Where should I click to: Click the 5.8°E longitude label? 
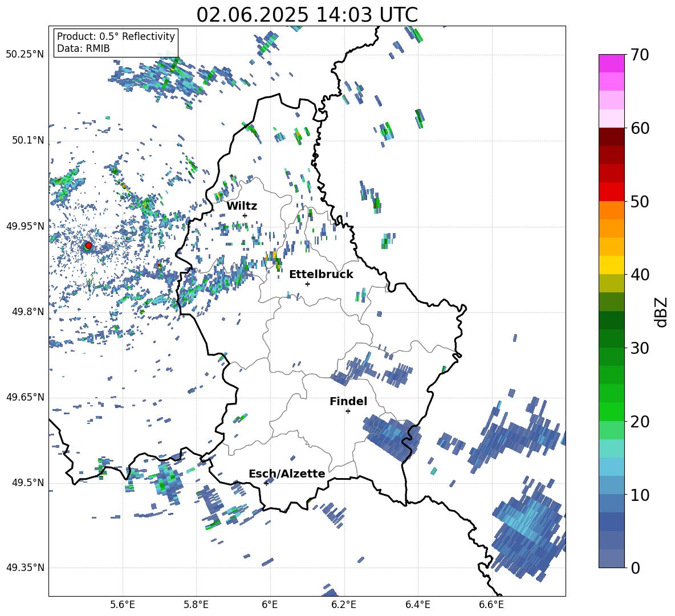click(x=196, y=605)
